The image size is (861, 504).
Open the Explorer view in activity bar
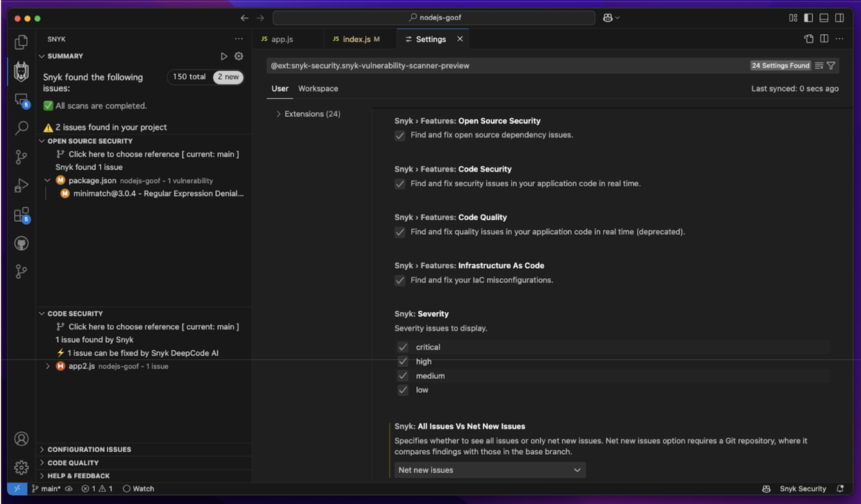pyautogui.click(x=21, y=42)
